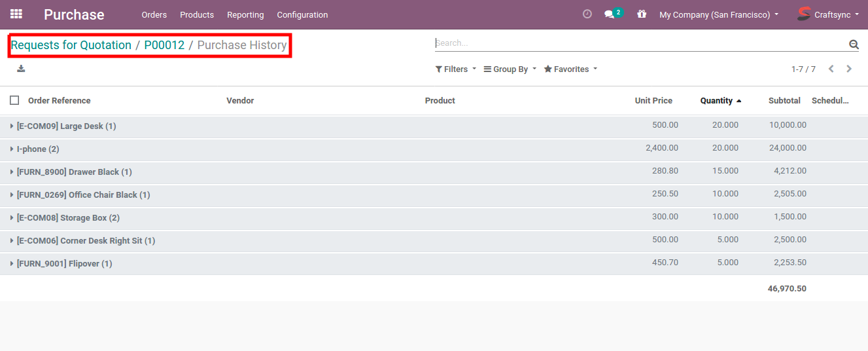This screenshot has height=351, width=868.
Task: Open the Reporting menu
Action: (x=245, y=14)
